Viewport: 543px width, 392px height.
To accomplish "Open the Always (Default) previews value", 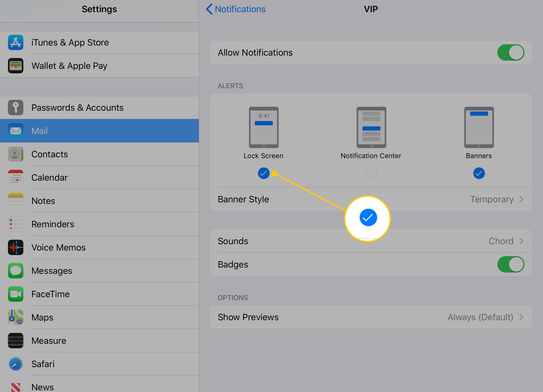I will 480,317.
